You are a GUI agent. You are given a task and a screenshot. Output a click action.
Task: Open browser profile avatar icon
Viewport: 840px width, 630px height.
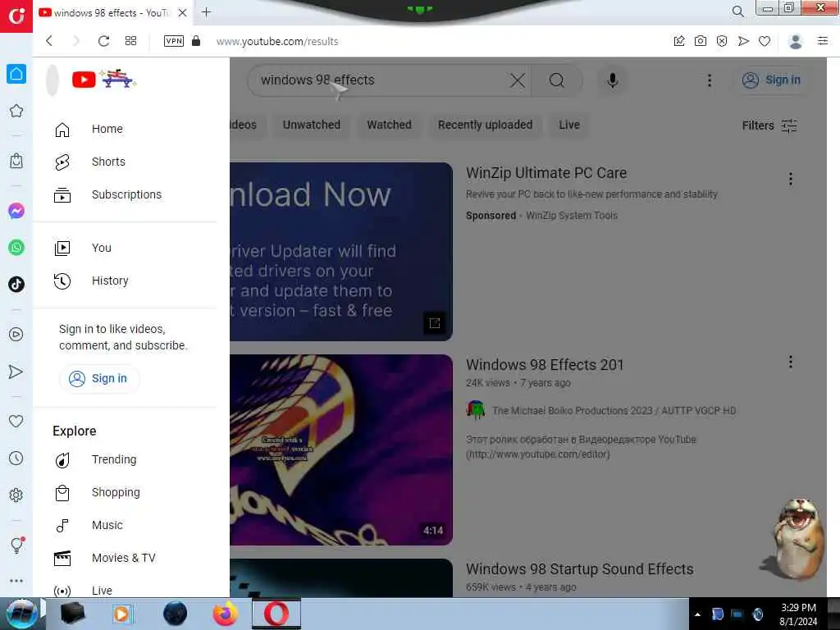point(796,41)
